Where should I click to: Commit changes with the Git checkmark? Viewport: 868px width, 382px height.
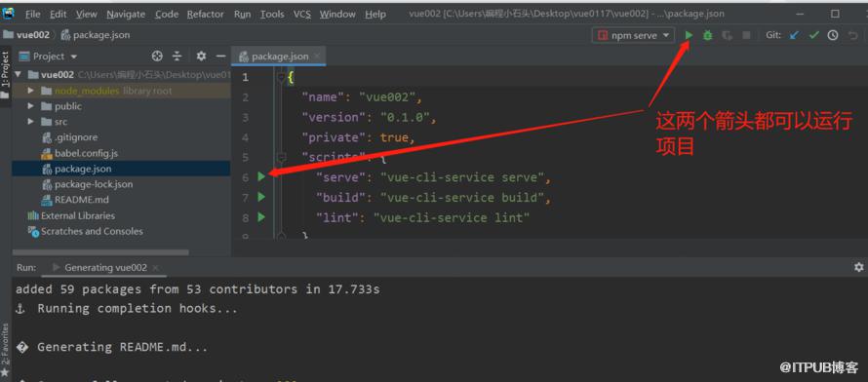coord(813,35)
